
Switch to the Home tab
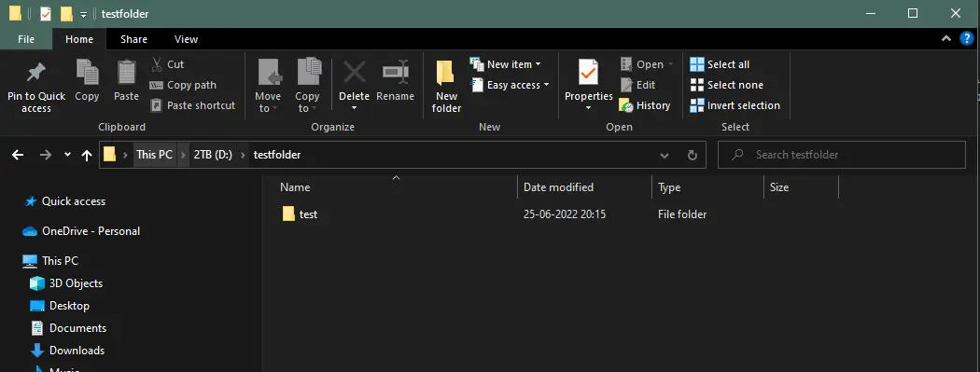pyautogui.click(x=79, y=39)
